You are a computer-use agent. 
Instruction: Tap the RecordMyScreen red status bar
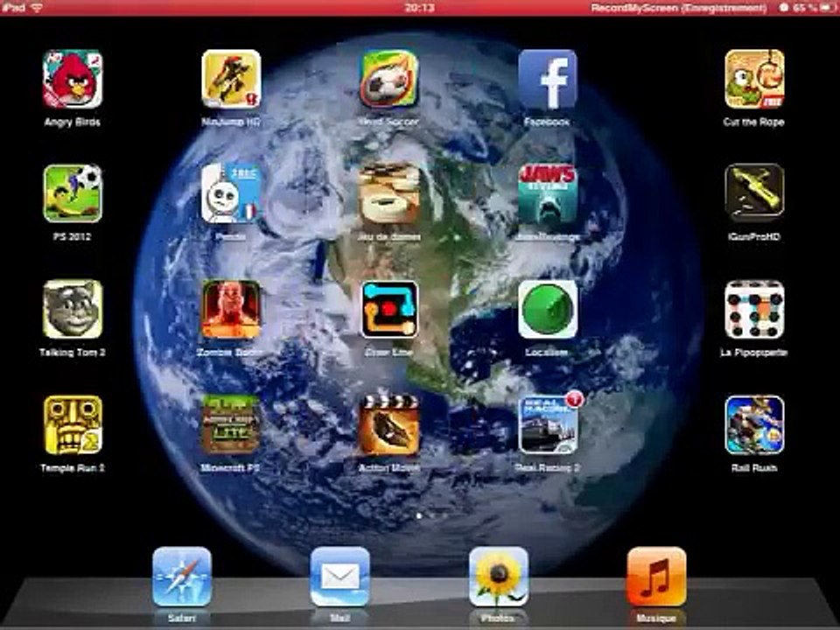420,8
